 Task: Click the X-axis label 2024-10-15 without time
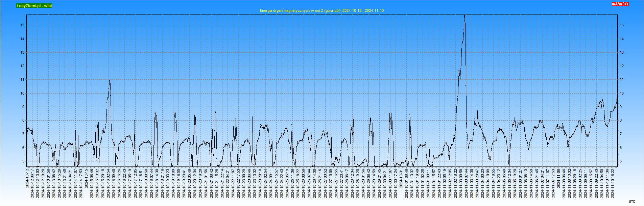point(87,178)
